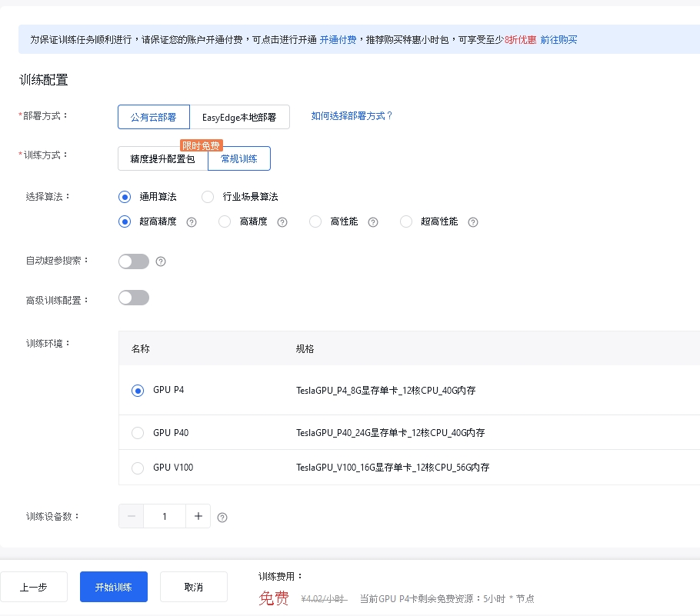
Task: Click TeslaGPU_P4_8G显存单卡 spec text
Action: [385, 391]
